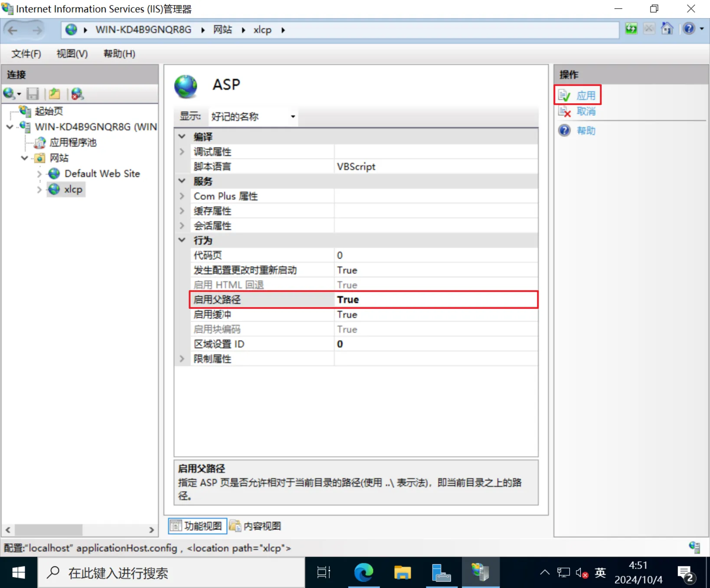Click Apply in the Actions pane
Viewport: 710px width, 588px height.
[586, 95]
